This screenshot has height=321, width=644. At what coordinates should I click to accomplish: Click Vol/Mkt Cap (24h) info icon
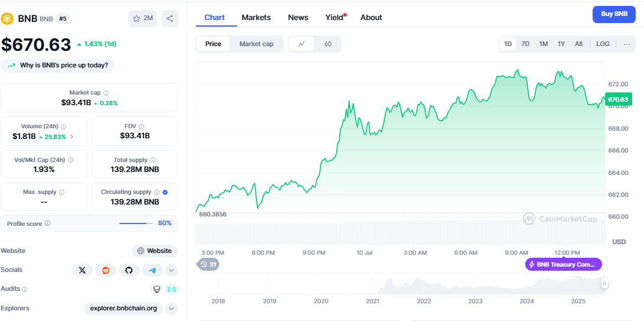point(70,160)
